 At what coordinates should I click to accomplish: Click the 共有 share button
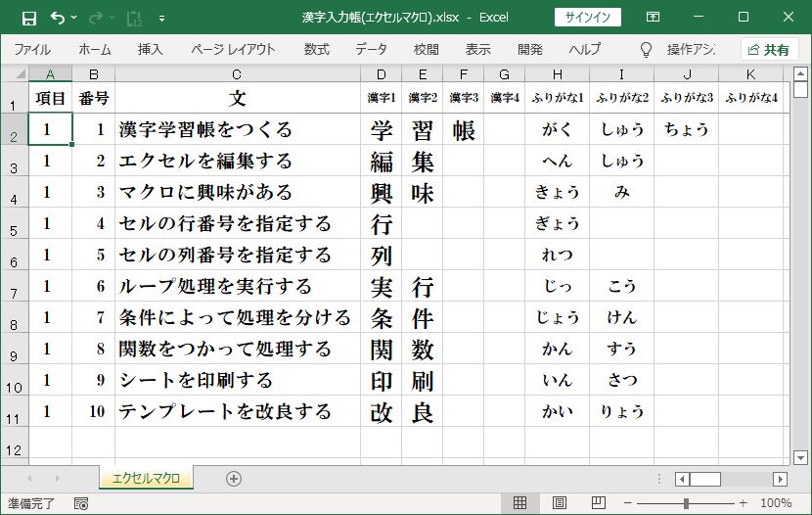click(x=769, y=50)
